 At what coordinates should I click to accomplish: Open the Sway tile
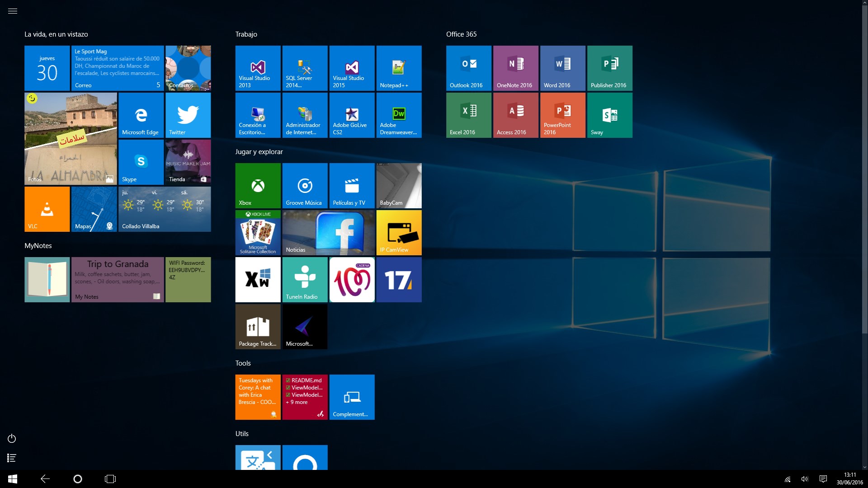click(x=609, y=115)
